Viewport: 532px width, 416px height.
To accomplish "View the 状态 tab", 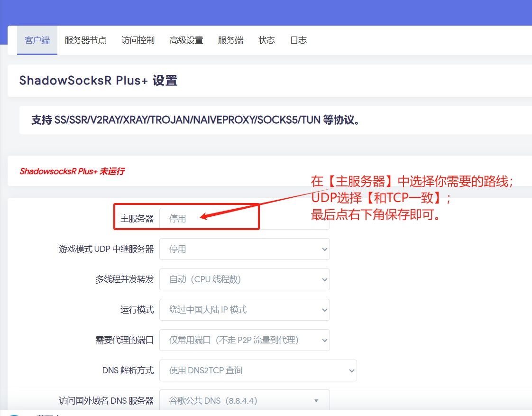I will (x=266, y=40).
